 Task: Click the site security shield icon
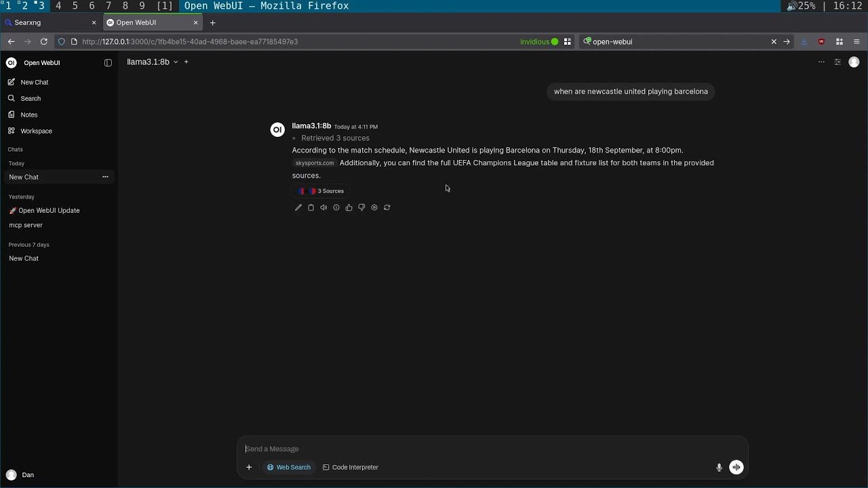61,41
